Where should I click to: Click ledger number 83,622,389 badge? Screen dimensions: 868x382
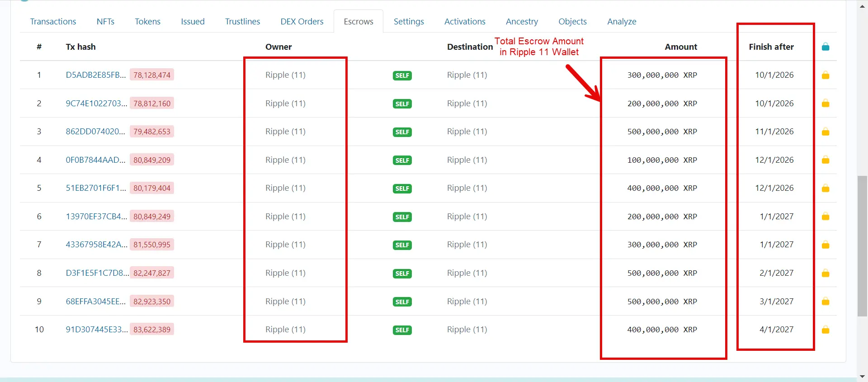(x=152, y=330)
